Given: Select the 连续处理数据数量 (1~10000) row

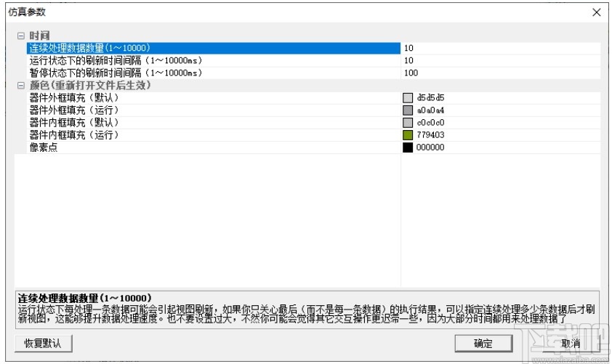Looking at the screenshot, I should (214, 48).
